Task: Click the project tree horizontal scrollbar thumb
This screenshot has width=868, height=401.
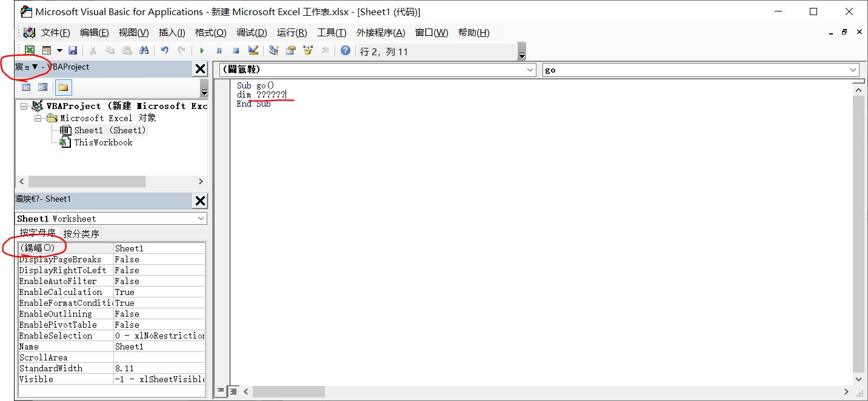Action: (x=87, y=181)
